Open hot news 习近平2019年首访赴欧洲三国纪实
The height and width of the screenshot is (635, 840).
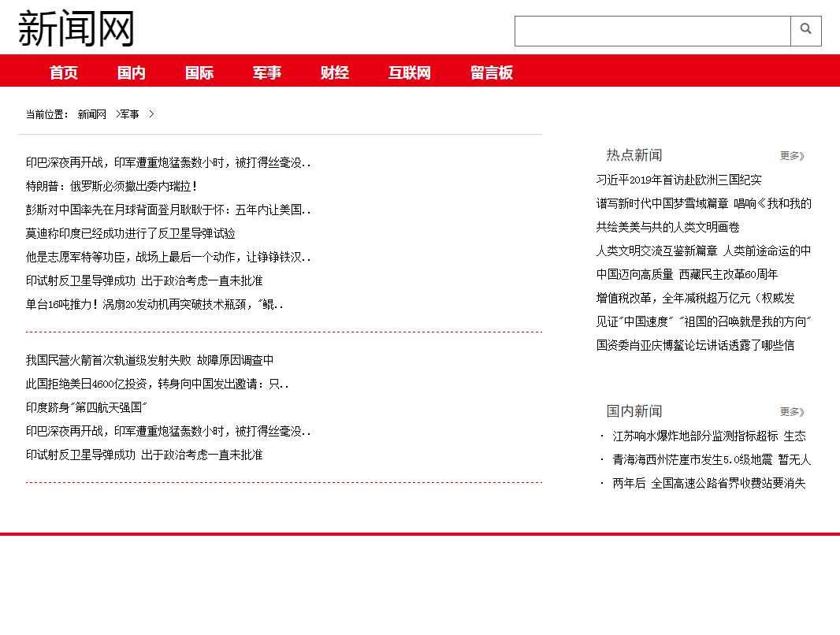pos(679,180)
